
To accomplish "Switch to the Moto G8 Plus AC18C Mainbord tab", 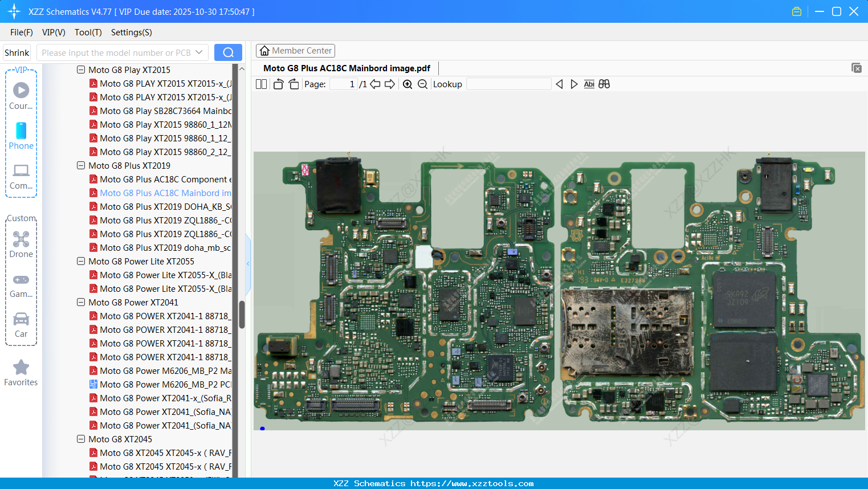I will [x=347, y=68].
